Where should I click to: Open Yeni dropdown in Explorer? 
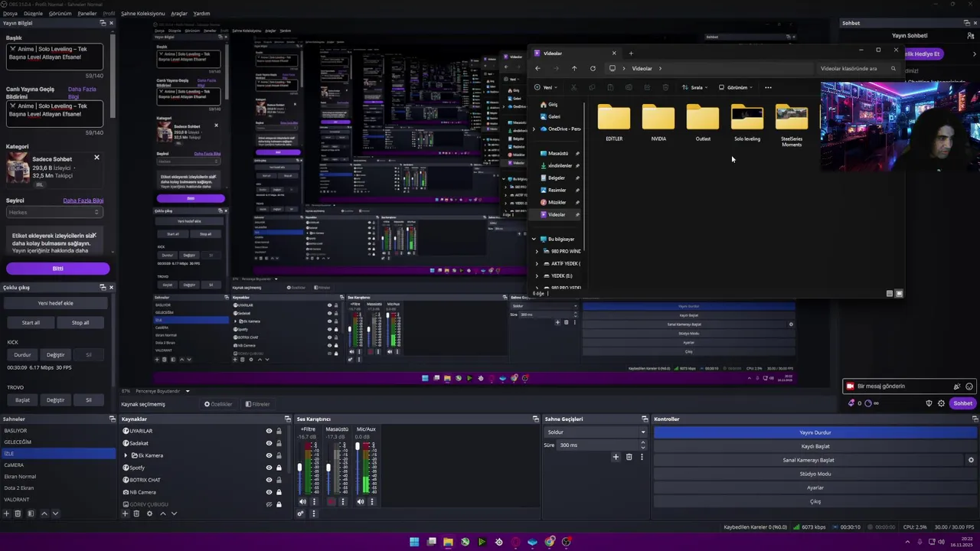pyautogui.click(x=547, y=87)
